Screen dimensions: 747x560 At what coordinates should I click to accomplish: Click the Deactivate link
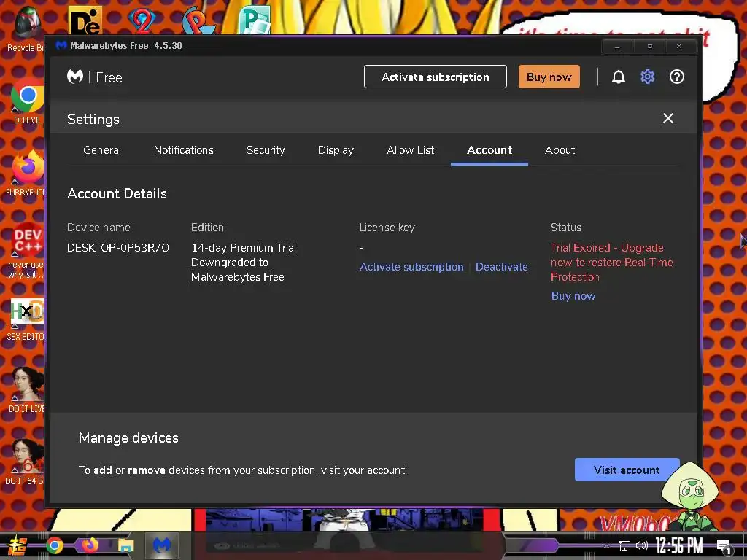[x=501, y=267]
